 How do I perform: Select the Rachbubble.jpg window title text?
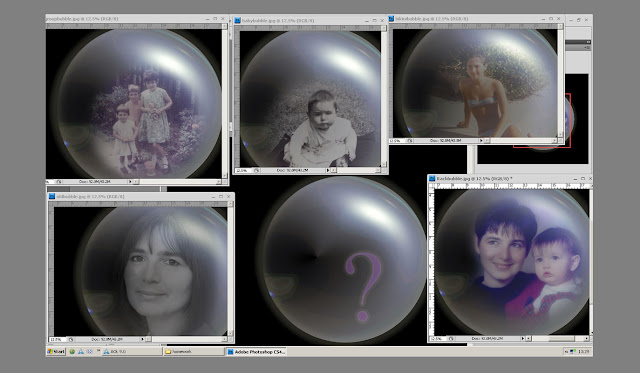point(475,179)
